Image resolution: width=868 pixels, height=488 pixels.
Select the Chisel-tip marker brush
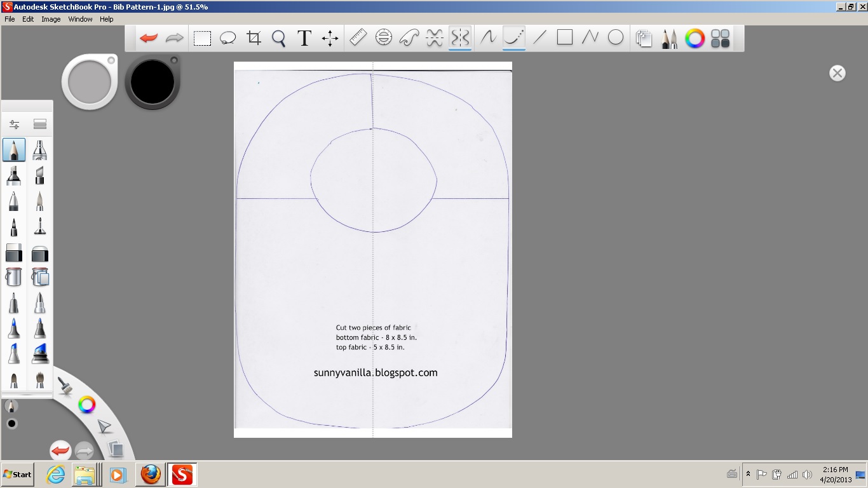pos(40,176)
